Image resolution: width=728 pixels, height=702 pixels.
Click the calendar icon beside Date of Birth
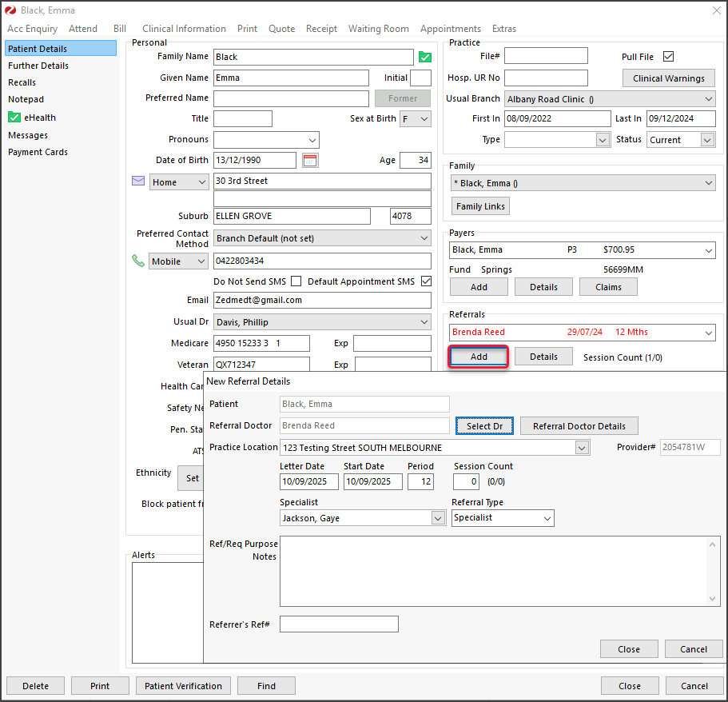[310, 160]
